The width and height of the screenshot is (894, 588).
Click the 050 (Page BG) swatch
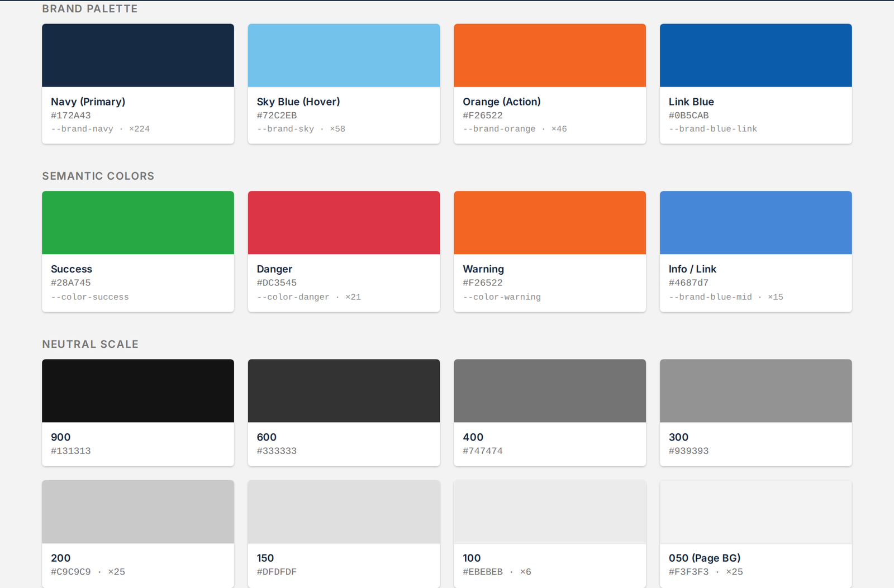[x=756, y=511]
